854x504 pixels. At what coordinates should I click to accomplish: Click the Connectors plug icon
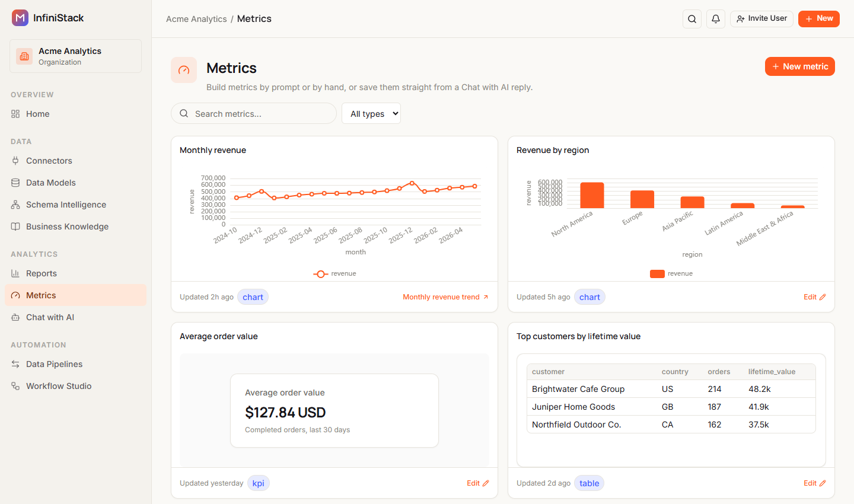(15, 161)
